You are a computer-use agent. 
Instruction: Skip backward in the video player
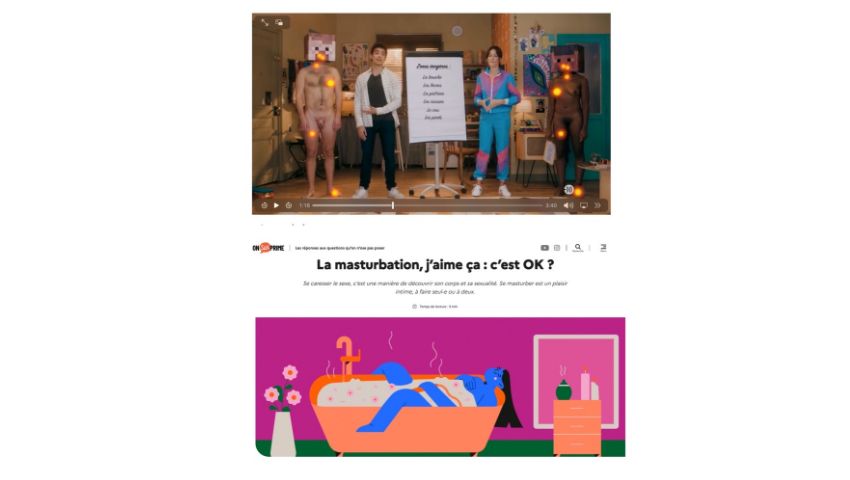pos(265,206)
